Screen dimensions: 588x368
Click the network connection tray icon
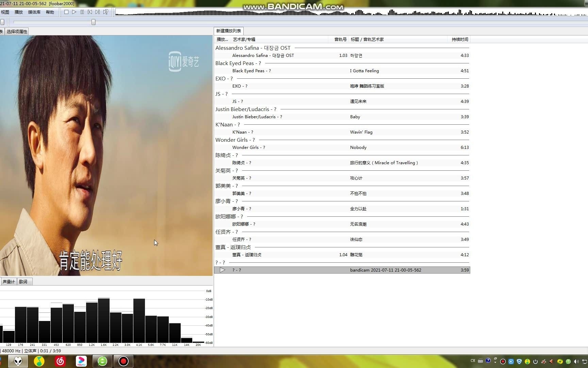coord(585,362)
